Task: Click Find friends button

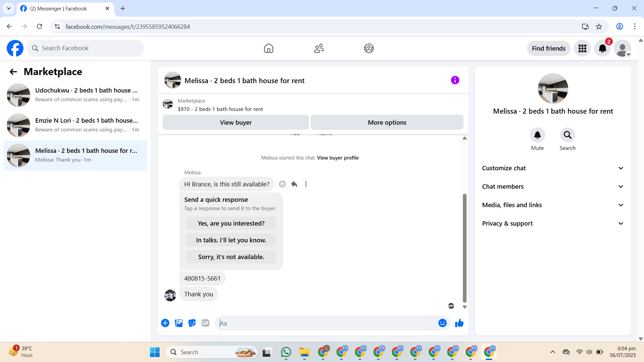Action: (549, 48)
